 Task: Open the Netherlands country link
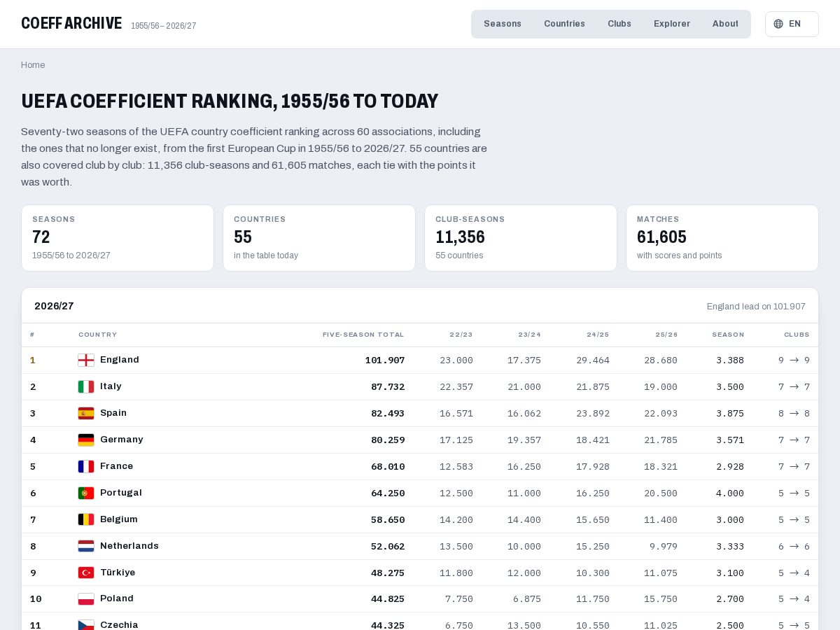[129, 546]
